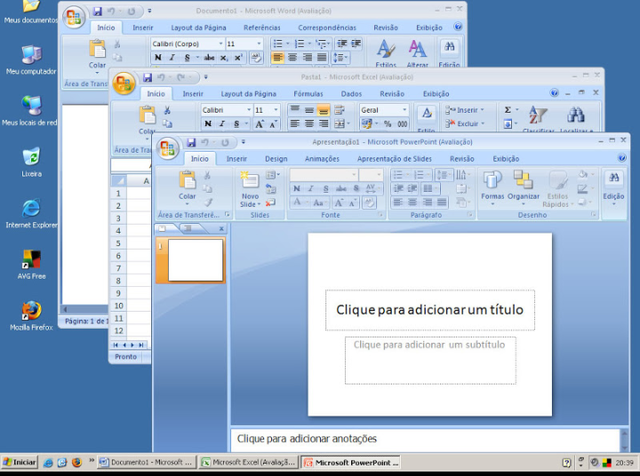Click the percent style icon in Excel
The height and width of the screenshot is (476, 640).
pyautogui.click(x=387, y=124)
